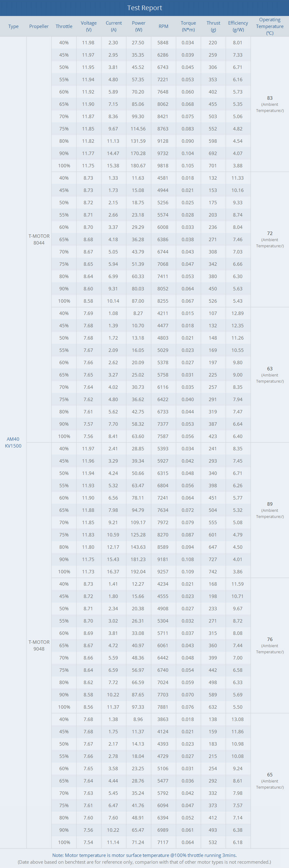Click the current value 16.37 cell

click(113, 571)
